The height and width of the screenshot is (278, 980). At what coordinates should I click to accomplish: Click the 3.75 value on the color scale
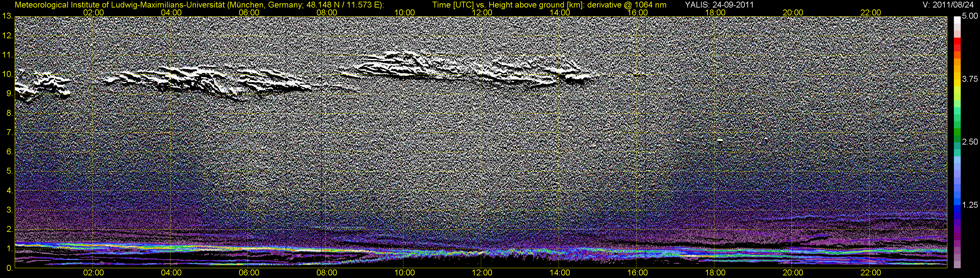[x=970, y=79]
